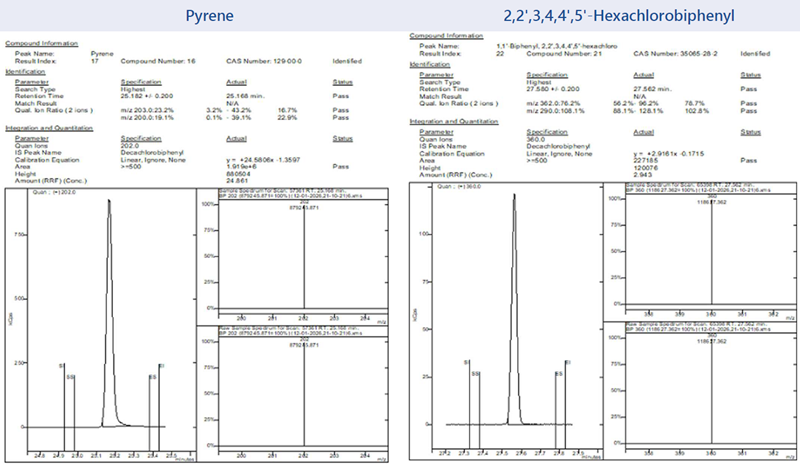Click 'Amount (RRF) (Conc.)' label in Pyrene report
Screen dimensions: 800x466
click(51, 181)
